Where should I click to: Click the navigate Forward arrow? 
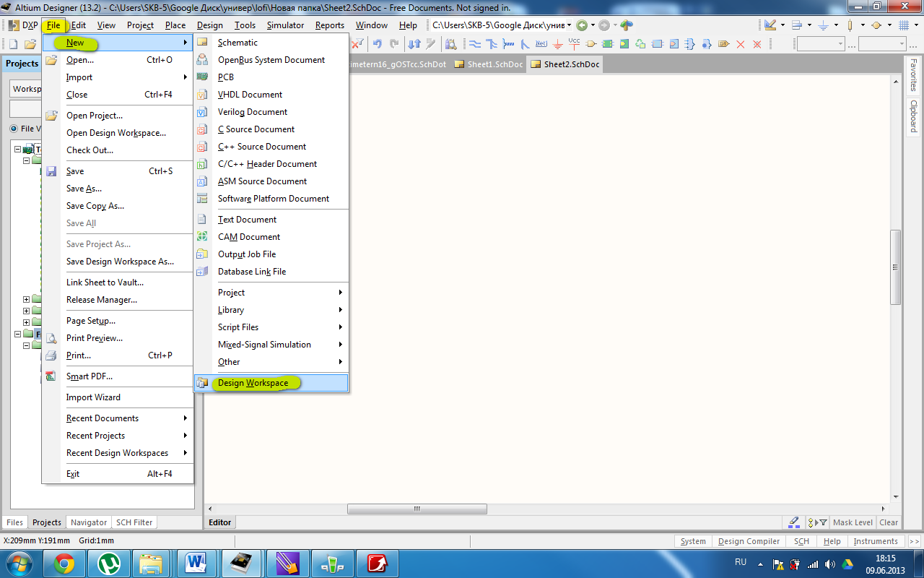pos(604,25)
